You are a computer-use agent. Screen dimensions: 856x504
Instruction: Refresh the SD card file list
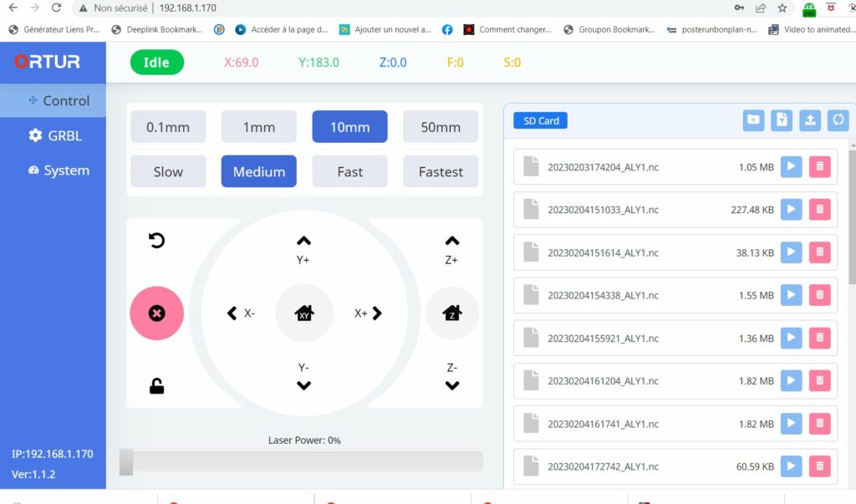pos(838,120)
